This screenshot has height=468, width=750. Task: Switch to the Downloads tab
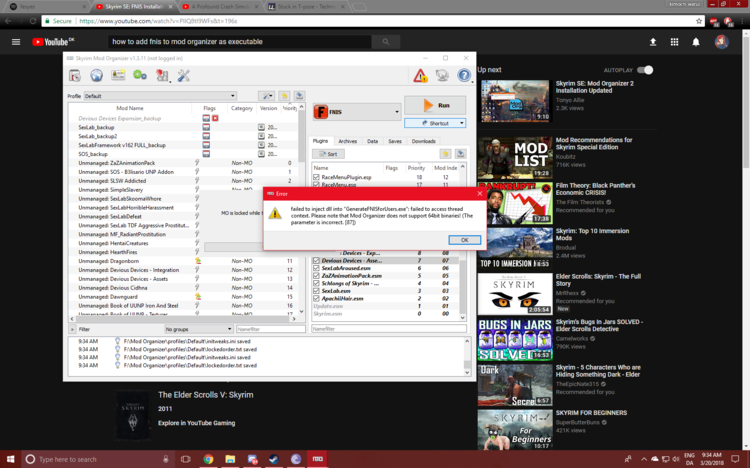pyautogui.click(x=424, y=141)
